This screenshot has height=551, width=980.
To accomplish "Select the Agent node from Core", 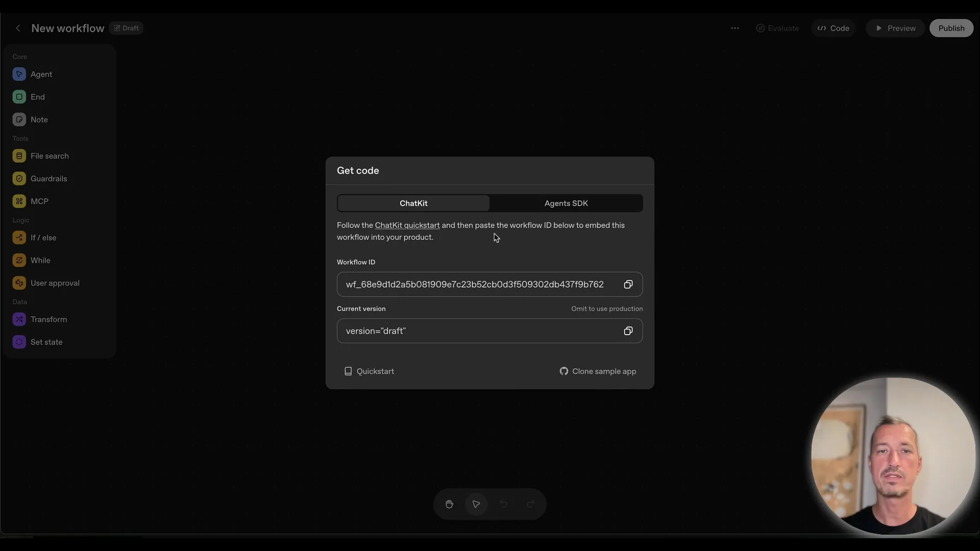I will pos(41,74).
